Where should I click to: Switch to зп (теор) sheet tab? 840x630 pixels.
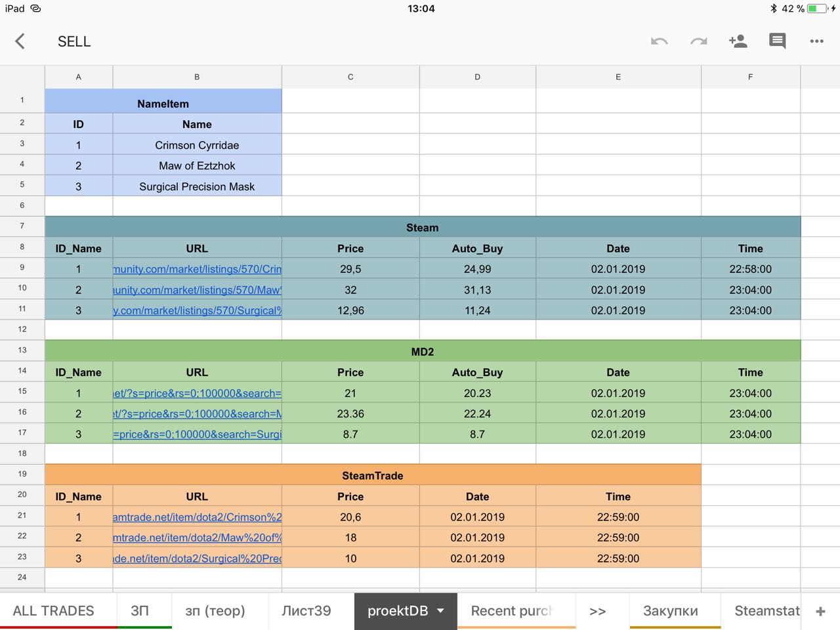(x=215, y=611)
